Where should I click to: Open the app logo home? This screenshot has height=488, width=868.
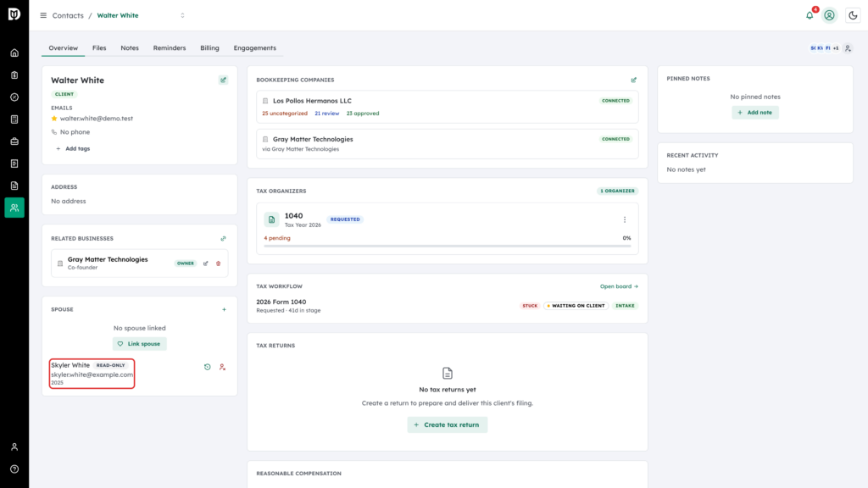click(x=14, y=14)
